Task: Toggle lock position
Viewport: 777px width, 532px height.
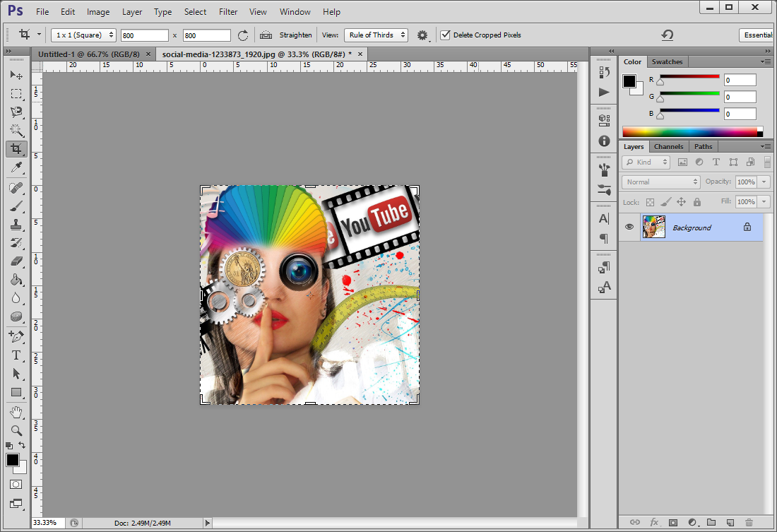Action: (x=682, y=202)
